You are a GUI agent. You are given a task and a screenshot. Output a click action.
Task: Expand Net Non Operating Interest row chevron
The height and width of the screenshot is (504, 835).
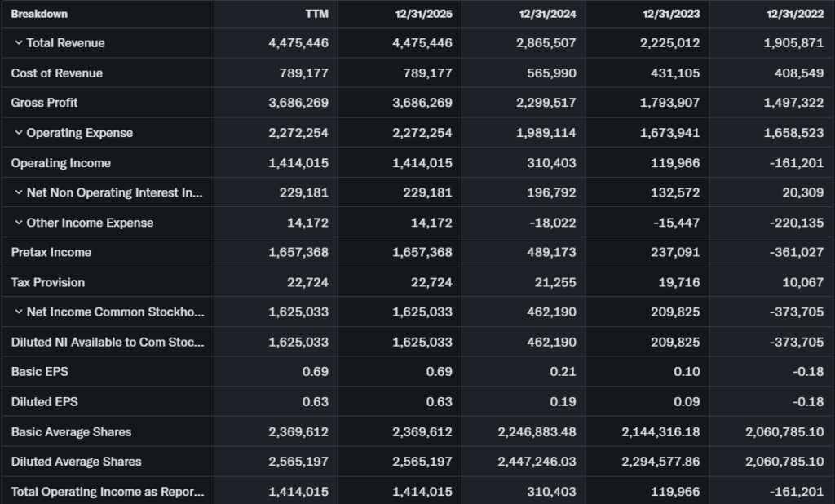(18, 193)
